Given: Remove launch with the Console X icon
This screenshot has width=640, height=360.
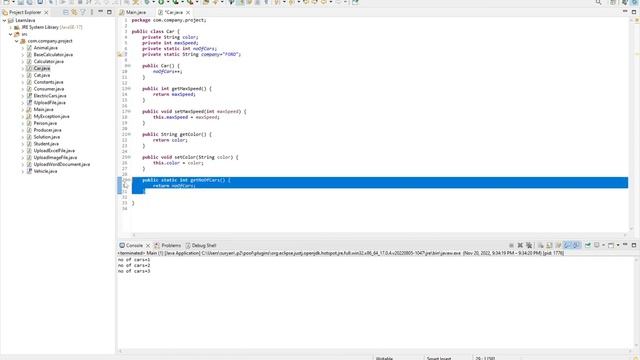Looking at the screenshot, I should 520,245.
